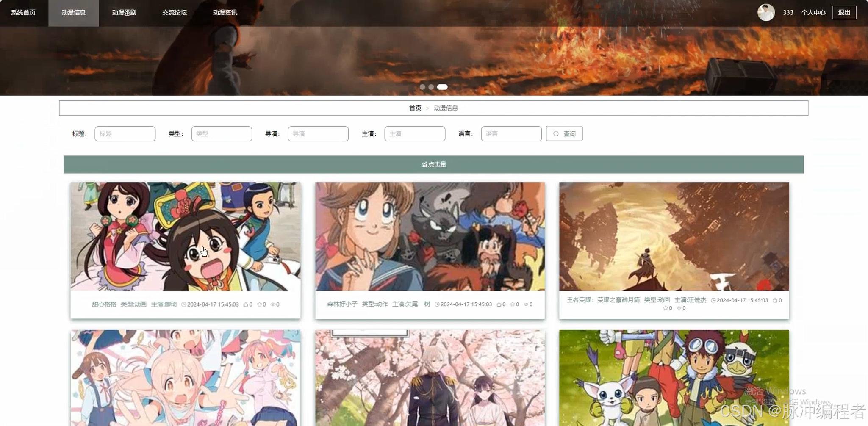Image resolution: width=868 pixels, height=426 pixels.
Task: Click thumbs-up icon on 王者荣耀 card
Action: click(775, 300)
